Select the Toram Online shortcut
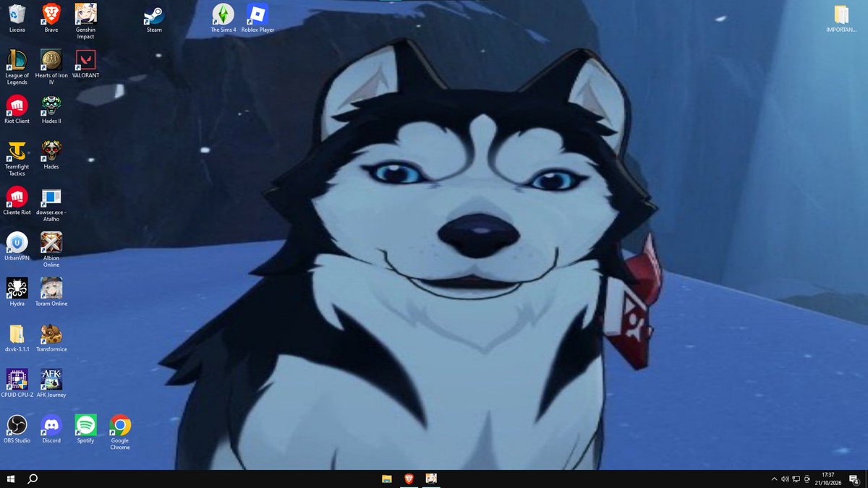Image resolution: width=868 pixels, height=488 pixels. pyautogui.click(x=51, y=292)
